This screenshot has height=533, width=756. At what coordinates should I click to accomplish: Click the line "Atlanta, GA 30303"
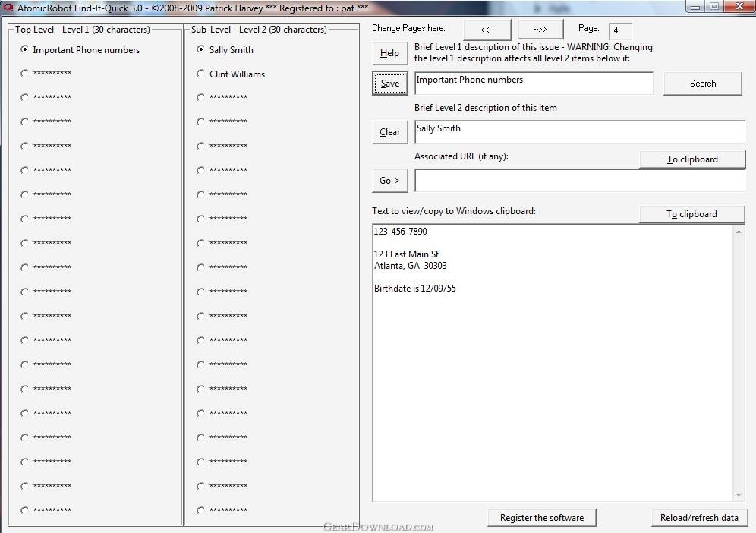tap(411, 266)
